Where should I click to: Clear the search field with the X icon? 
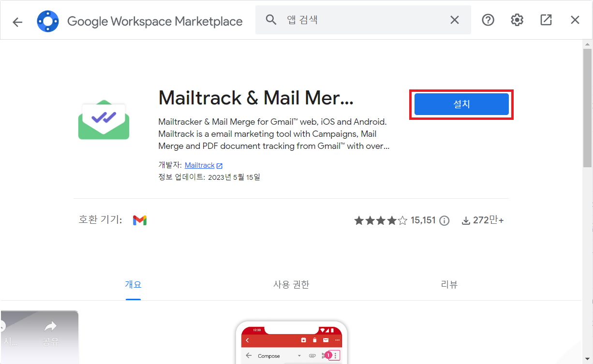[454, 20]
